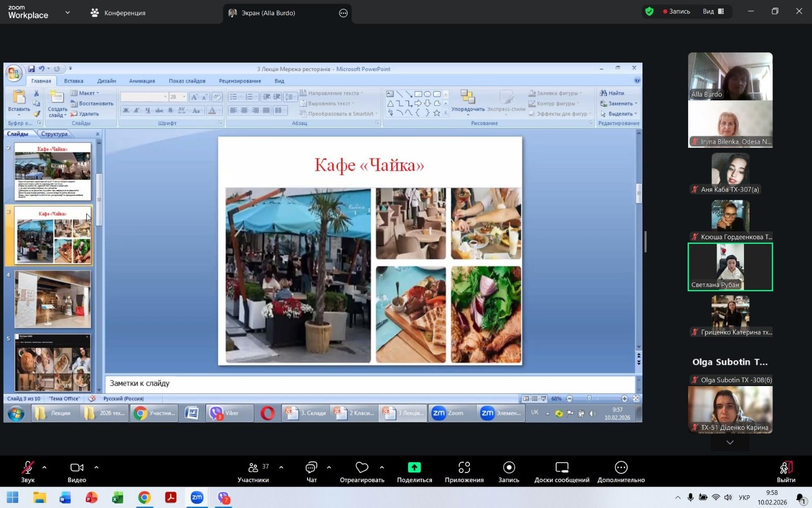
Task: Click the green Share screen icon
Action: (x=414, y=468)
